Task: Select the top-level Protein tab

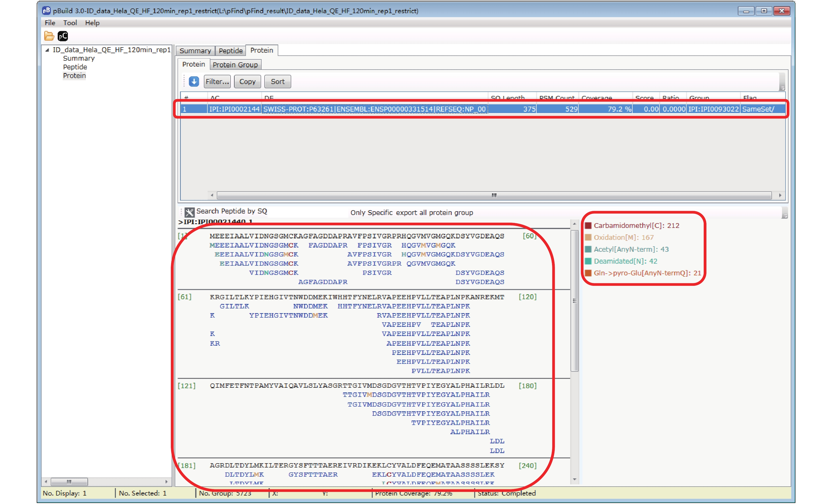Action: (x=262, y=50)
